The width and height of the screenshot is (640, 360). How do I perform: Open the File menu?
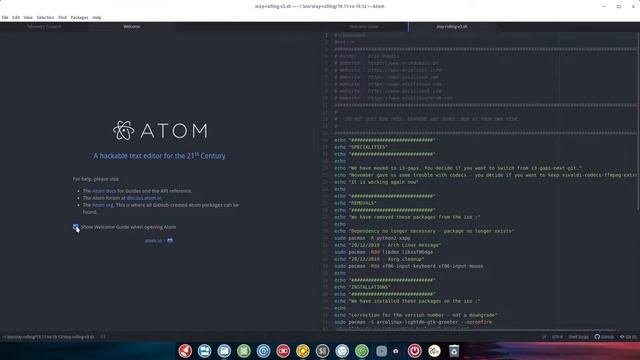click(5, 18)
